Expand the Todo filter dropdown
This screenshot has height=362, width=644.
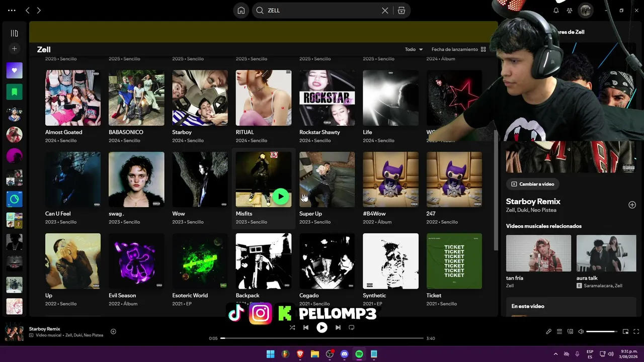414,49
